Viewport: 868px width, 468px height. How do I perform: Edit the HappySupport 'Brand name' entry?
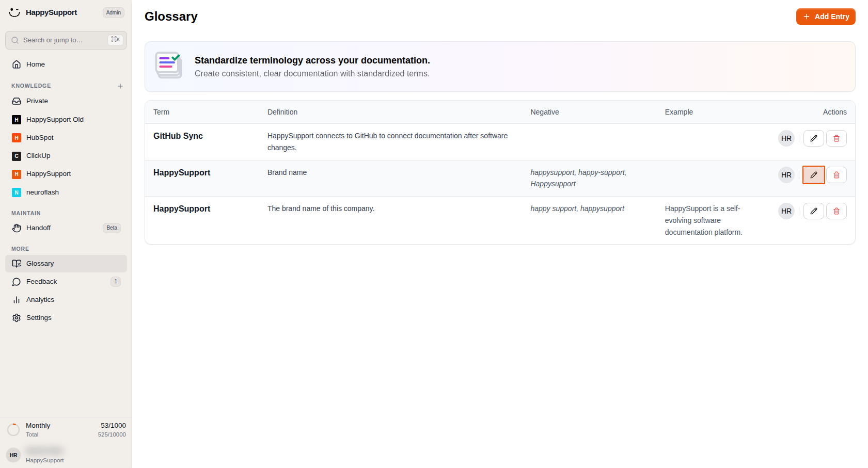[814, 175]
